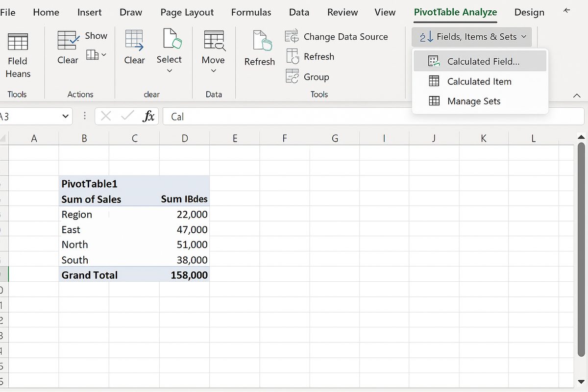Image resolution: width=588 pixels, height=392 pixels.
Task: Click the Calculated Item grid icon
Action: tap(434, 81)
